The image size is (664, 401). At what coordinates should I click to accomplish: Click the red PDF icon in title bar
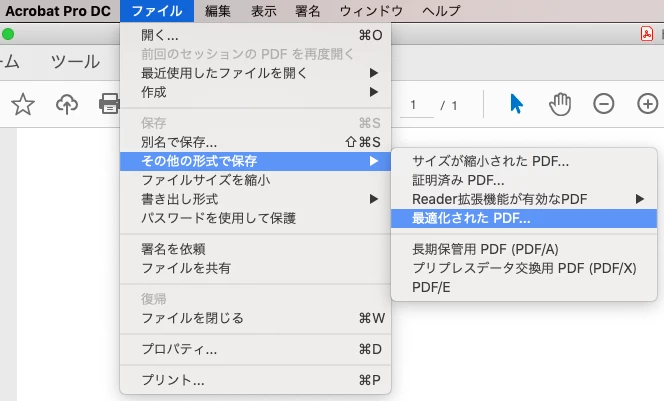coord(647,34)
